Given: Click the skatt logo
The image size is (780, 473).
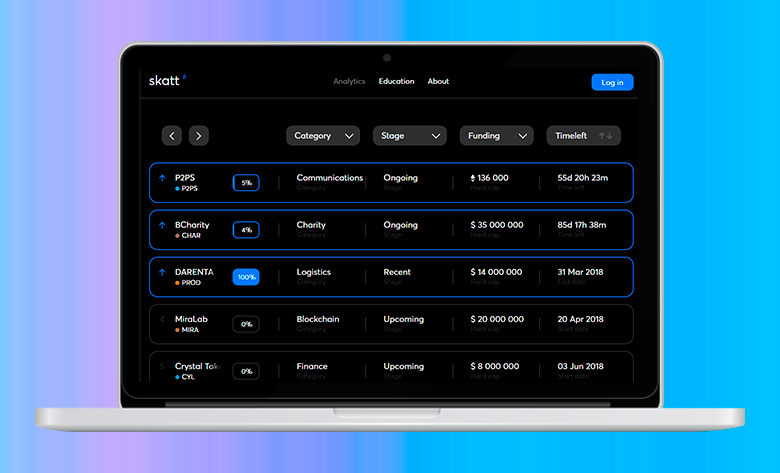Looking at the screenshot, I should 165,81.
